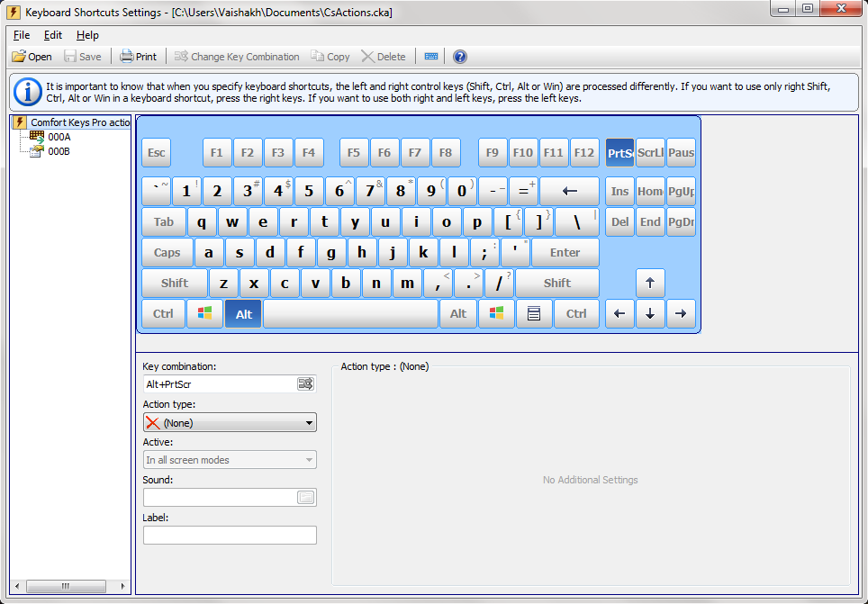This screenshot has height=604, width=868.
Task: Click the Del key
Action: point(619,222)
